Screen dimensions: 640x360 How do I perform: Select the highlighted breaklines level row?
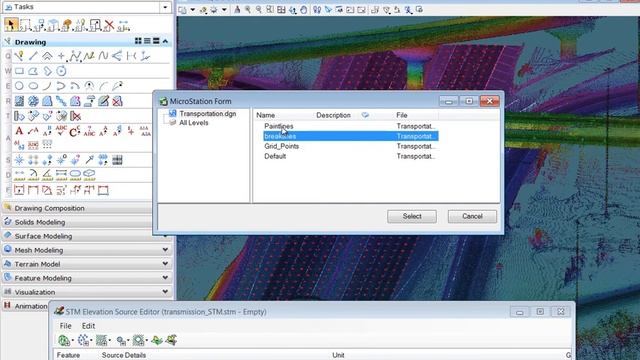[351, 136]
